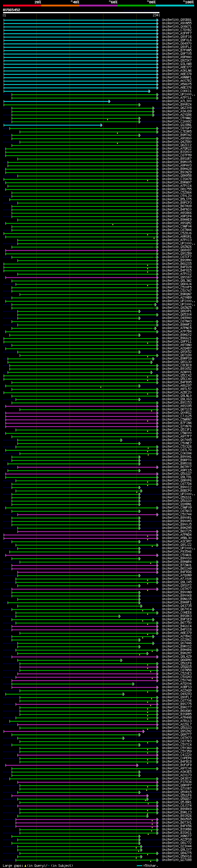Select hit label UniRef100_B9RPT0
The height and width of the screenshot is (868, 197).
(177, 460)
